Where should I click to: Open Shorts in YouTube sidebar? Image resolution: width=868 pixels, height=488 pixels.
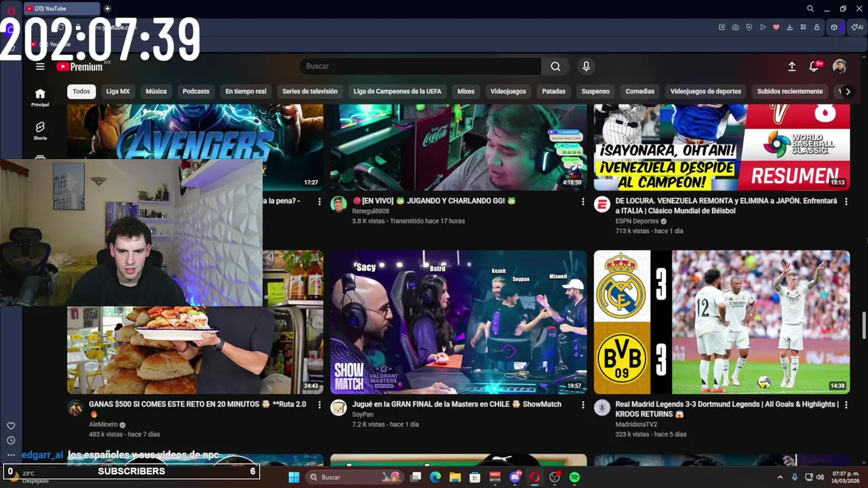point(40,131)
